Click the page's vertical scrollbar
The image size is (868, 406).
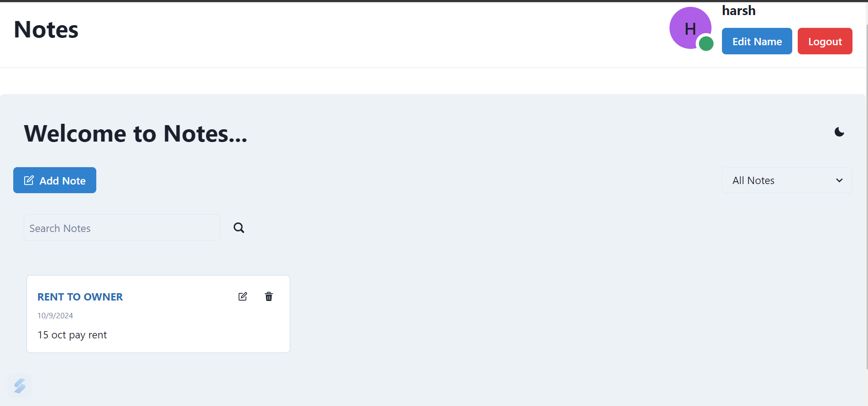point(866,183)
